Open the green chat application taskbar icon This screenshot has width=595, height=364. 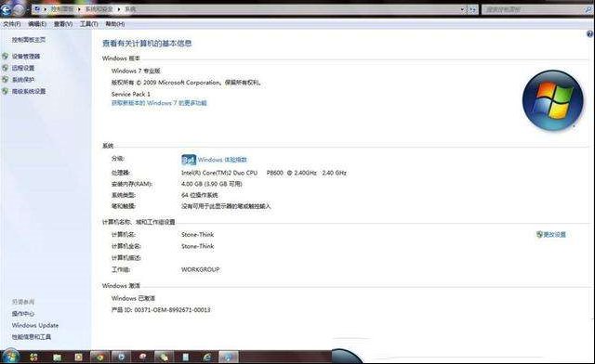tap(165, 357)
